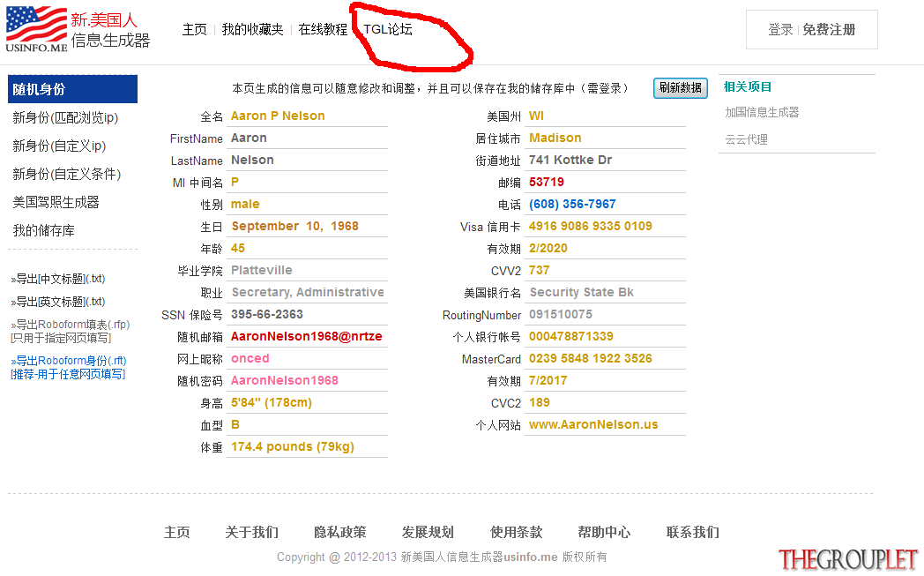Image resolution: width=924 pixels, height=576 pixels.
Task: Click the MasterCard number field
Action: [605, 358]
